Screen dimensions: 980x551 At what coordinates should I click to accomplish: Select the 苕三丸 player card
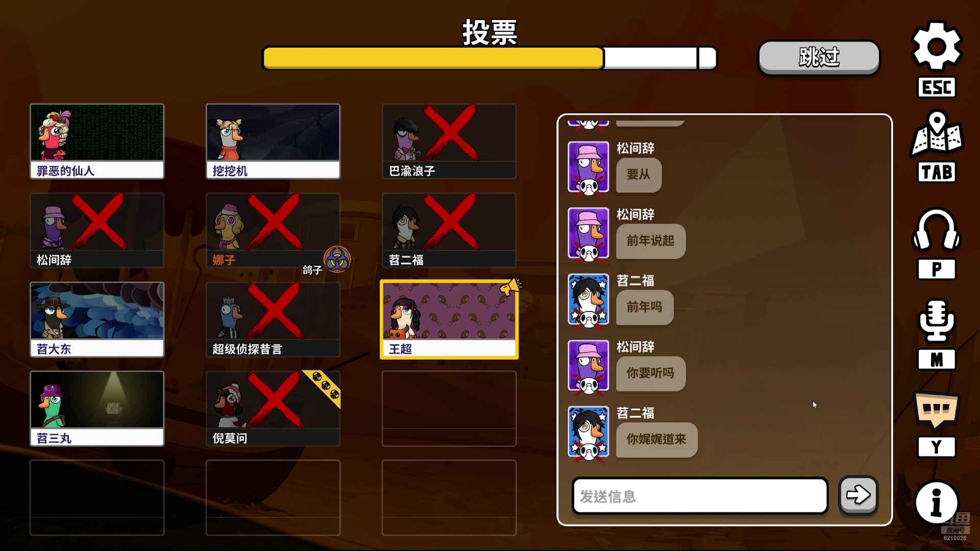97,409
